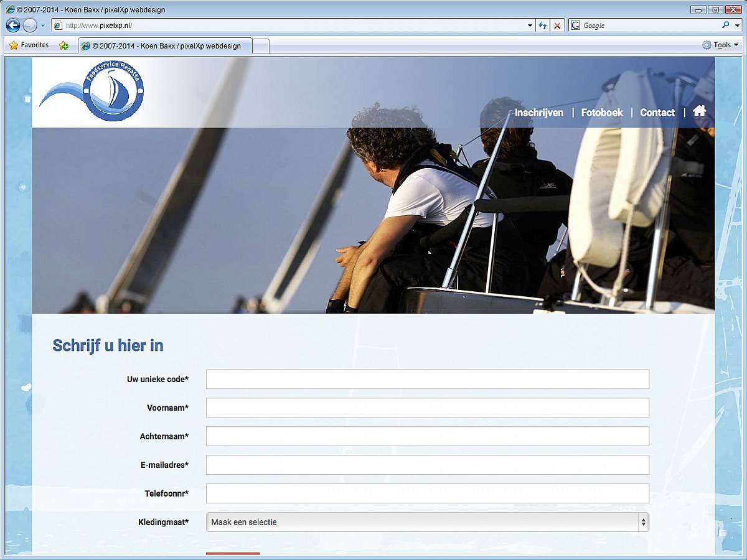The width and height of the screenshot is (747, 560).
Task: Click the green Add to Favorites icon
Action: click(63, 45)
